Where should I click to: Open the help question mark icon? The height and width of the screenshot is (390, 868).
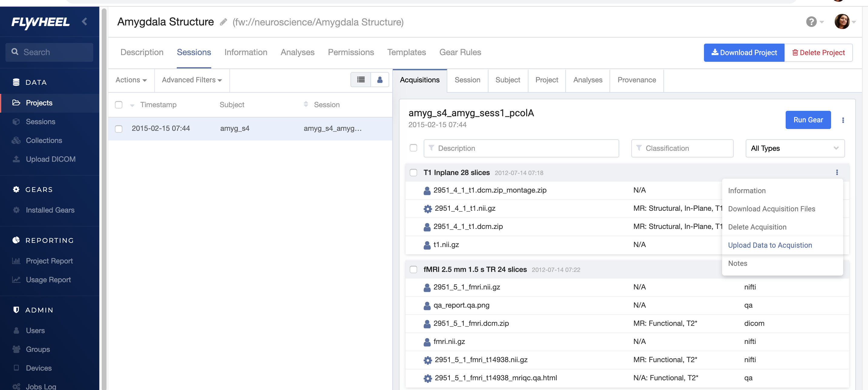(811, 22)
